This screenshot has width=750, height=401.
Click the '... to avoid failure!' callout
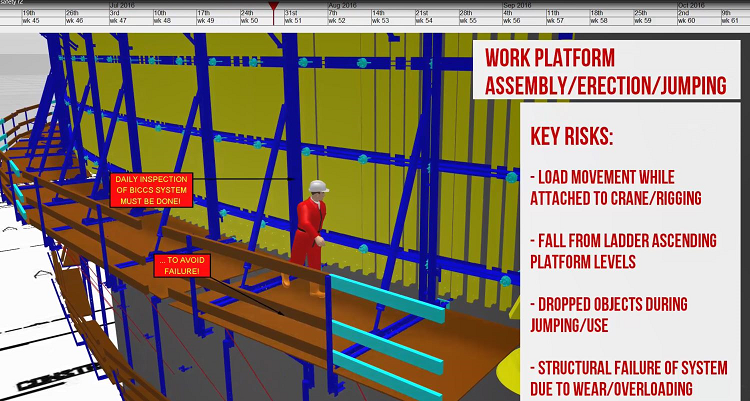pyautogui.click(x=182, y=266)
